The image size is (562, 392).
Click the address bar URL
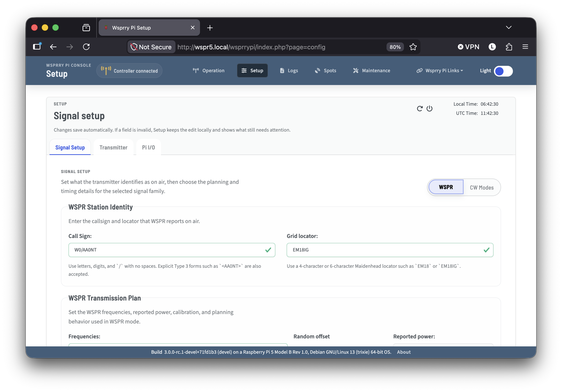pos(251,47)
